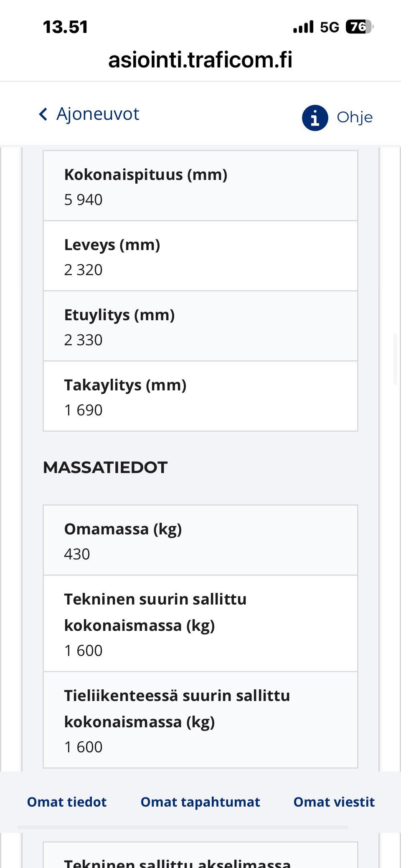401x868 pixels.
Task: Tap the 13.51 clock in status bar
Action: click(x=66, y=28)
